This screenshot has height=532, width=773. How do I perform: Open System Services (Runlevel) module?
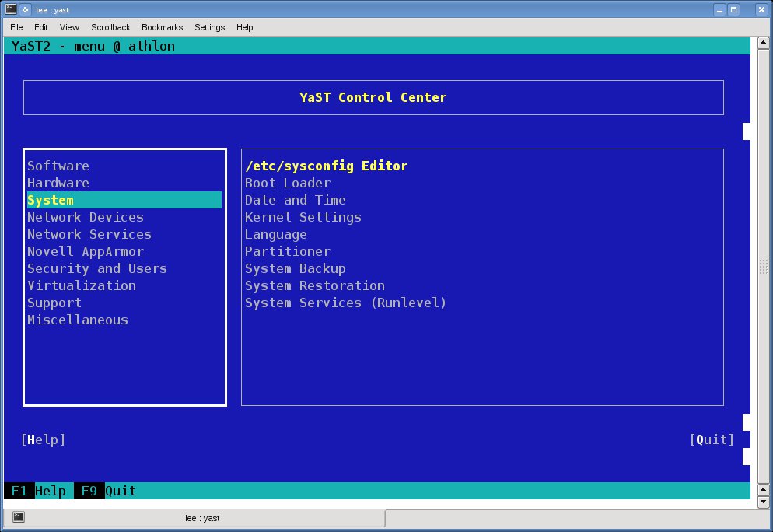(346, 303)
